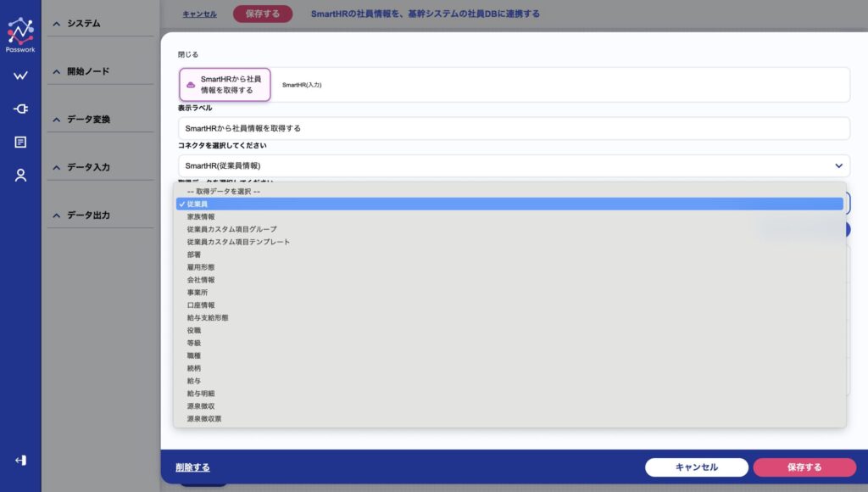This screenshot has height=492, width=868.
Task: Open the コネクタ SmartHR(従業員情報) dropdown
Action: (x=514, y=165)
